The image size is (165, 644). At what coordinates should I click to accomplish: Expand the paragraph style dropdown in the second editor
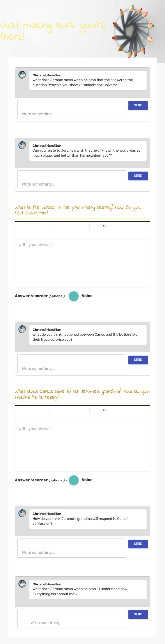point(50,410)
